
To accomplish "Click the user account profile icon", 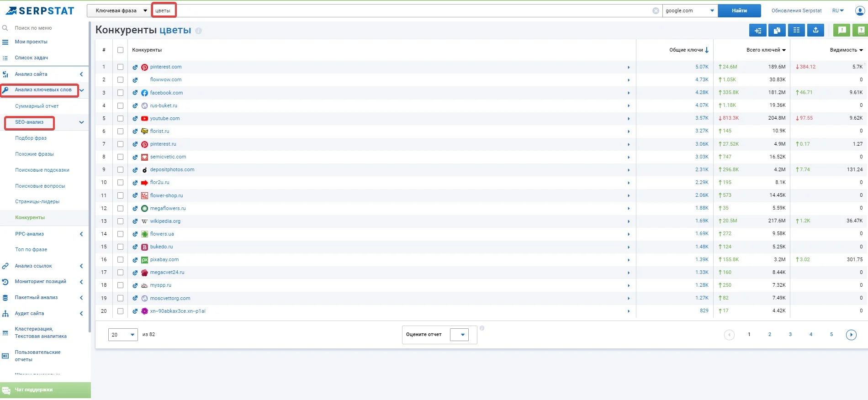I will point(859,11).
